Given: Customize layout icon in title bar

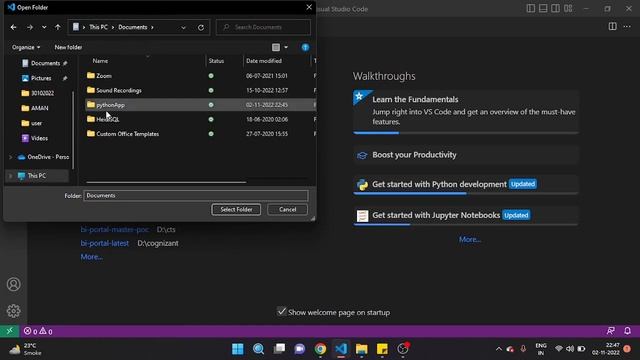Looking at the screenshot, I should point(568,9).
